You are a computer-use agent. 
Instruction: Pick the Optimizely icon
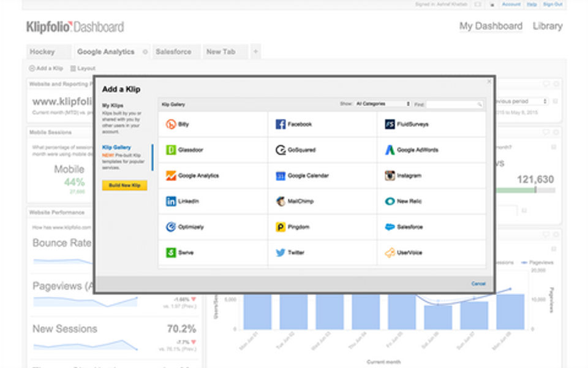coord(171,227)
